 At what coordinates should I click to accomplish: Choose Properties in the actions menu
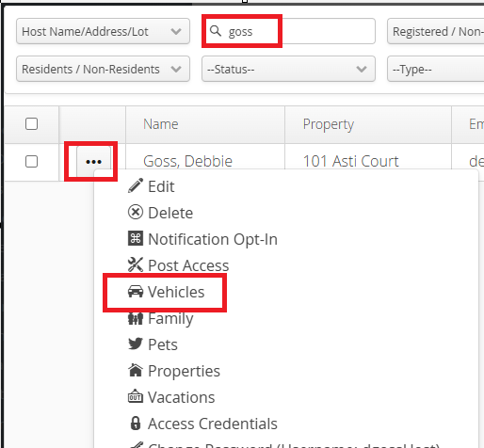pyautogui.click(x=184, y=371)
